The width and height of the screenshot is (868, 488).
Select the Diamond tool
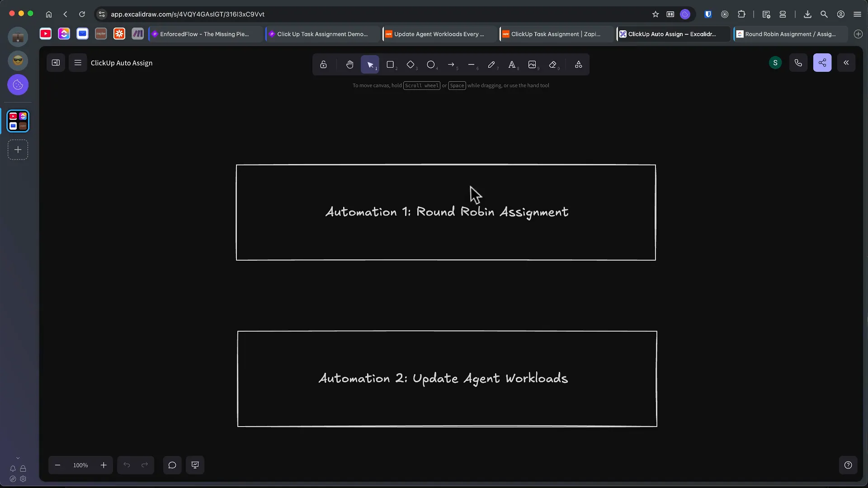click(411, 65)
